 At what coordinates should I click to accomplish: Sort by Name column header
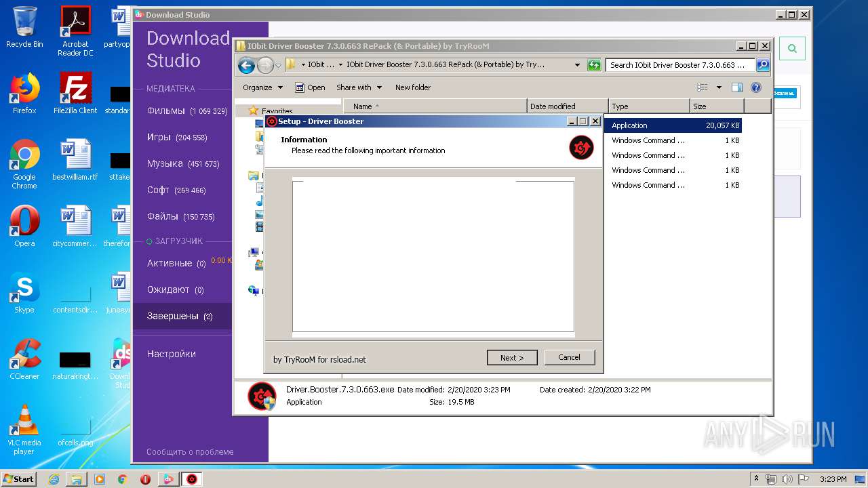point(435,106)
